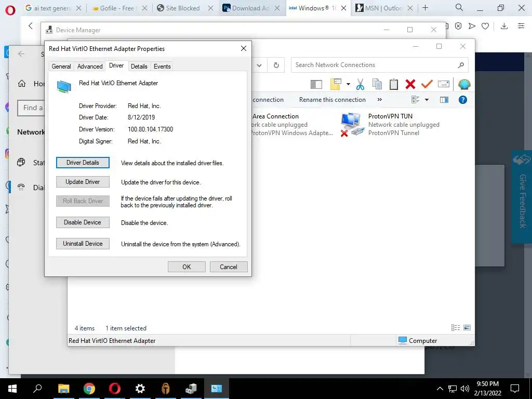Open a new browser tab with plus
Viewport: 532px width, 399px height.
click(x=425, y=8)
